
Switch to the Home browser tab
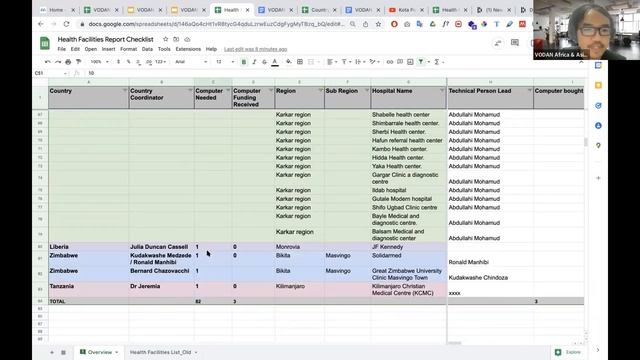coord(57,10)
